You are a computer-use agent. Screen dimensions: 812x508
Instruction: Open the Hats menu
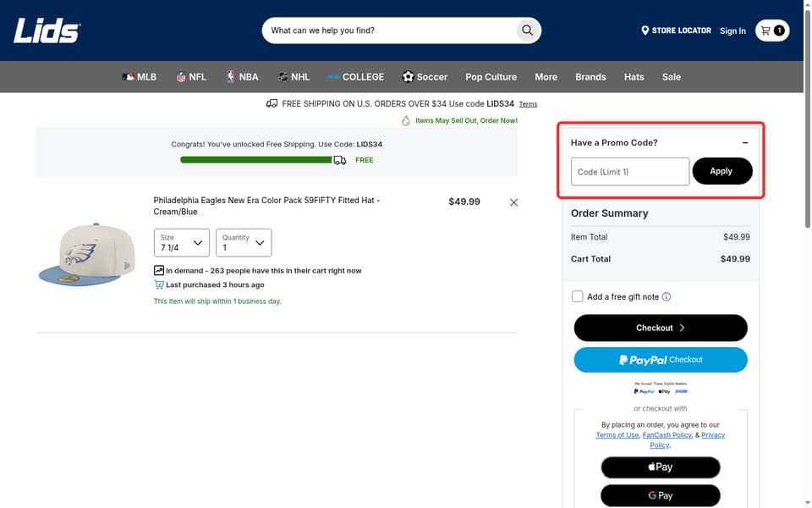click(634, 77)
